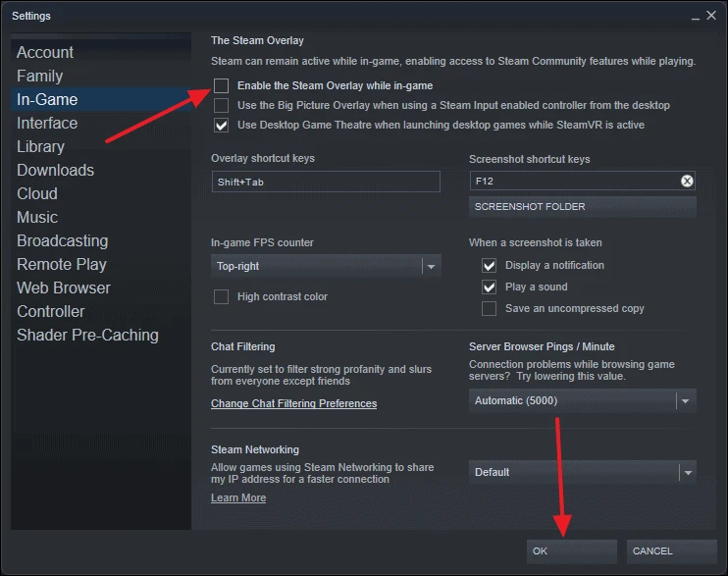The image size is (728, 576).
Task: Open Library settings
Action: tap(101, 147)
